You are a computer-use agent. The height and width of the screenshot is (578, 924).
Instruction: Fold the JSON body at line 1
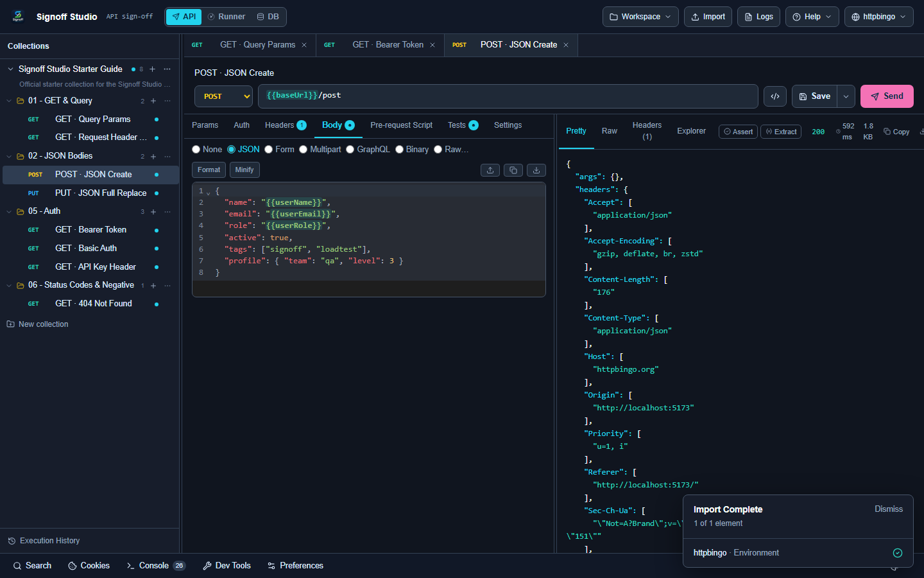click(209, 192)
